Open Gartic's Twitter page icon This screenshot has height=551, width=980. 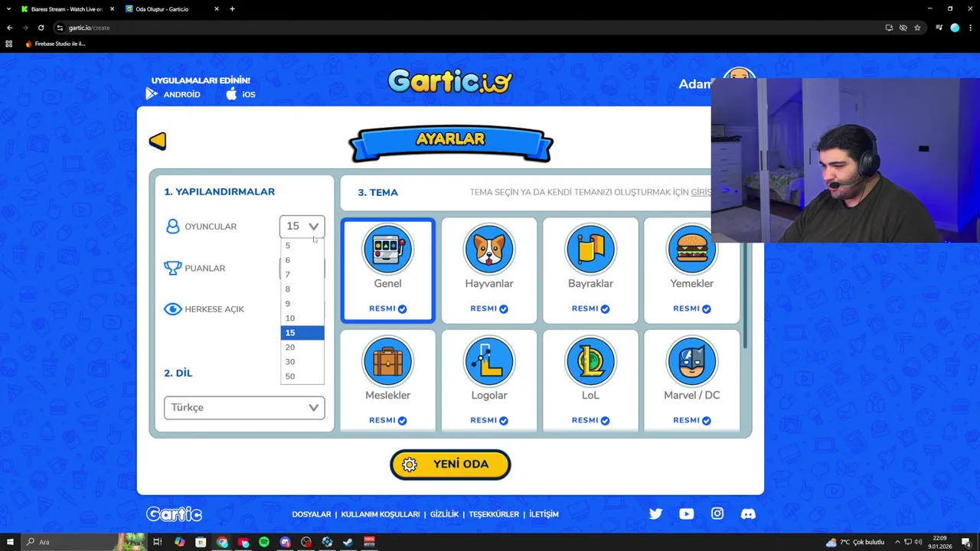(x=656, y=514)
